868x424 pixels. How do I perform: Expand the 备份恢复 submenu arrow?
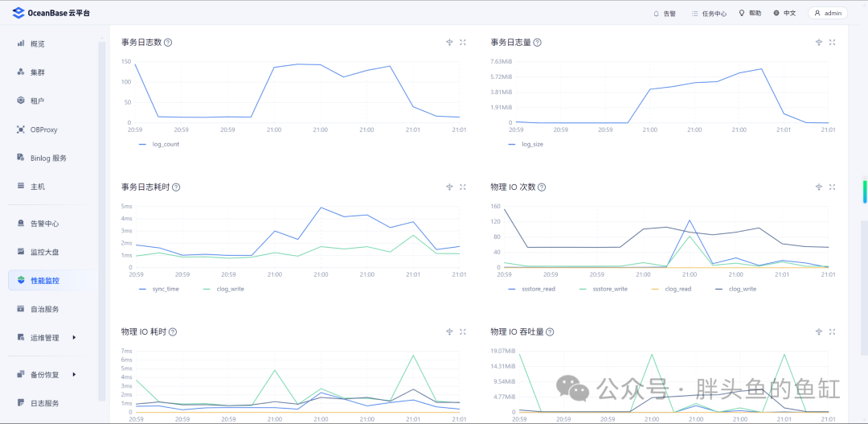(x=74, y=374)
